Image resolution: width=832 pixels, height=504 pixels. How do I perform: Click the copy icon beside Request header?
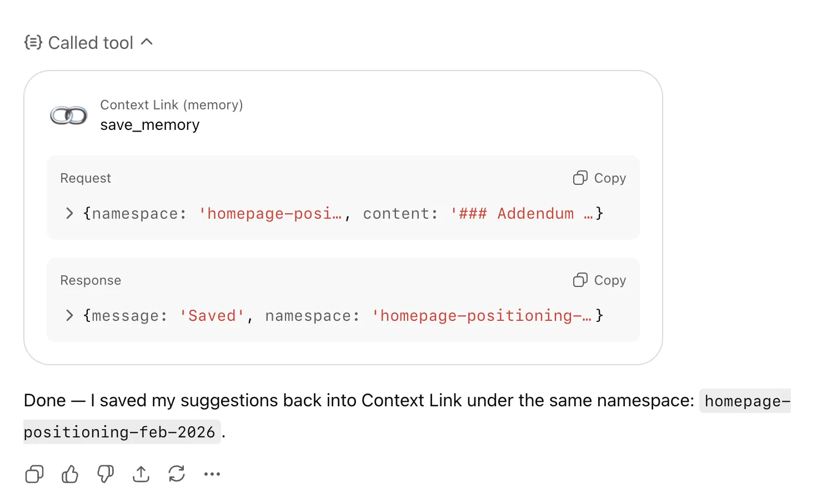[580, 178]
